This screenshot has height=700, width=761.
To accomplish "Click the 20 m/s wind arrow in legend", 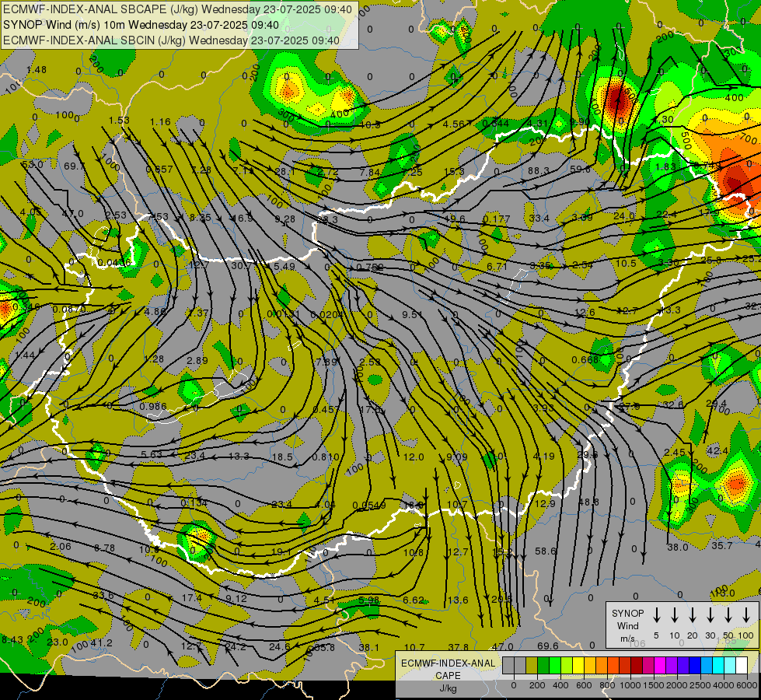I will (x=693, y=615).
